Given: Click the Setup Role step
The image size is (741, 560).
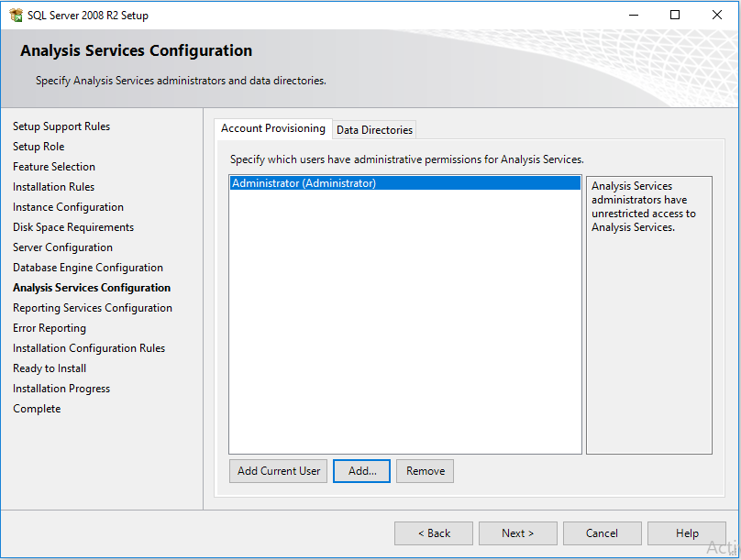Looking at the screenshot, I should 39,147.
